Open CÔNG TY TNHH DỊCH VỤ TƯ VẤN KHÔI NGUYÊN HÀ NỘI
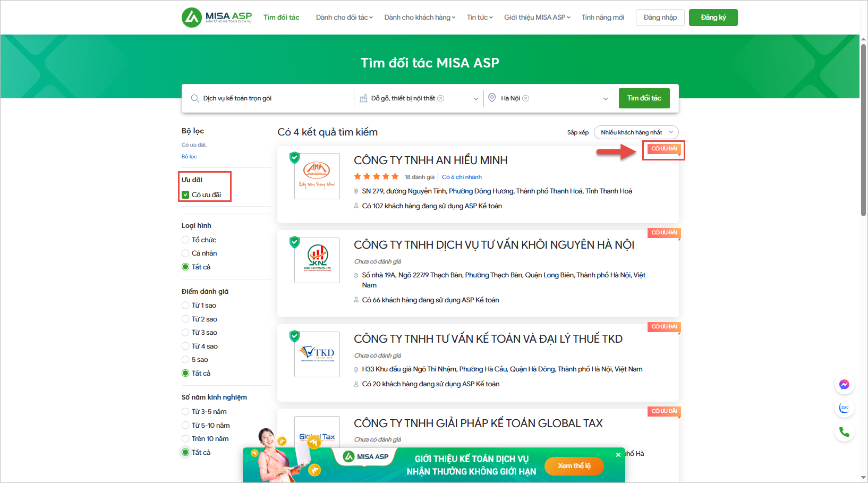 tap(494, 245)
